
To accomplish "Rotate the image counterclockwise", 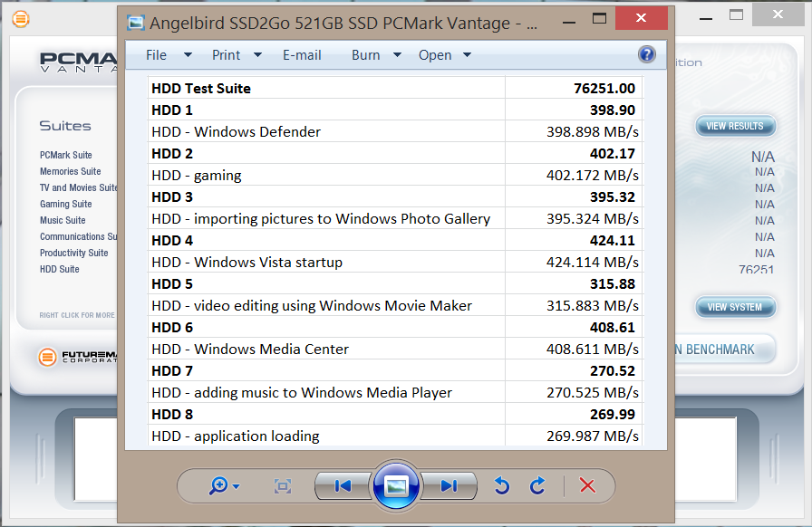I will pyautogui.click(x=502, y=486).
